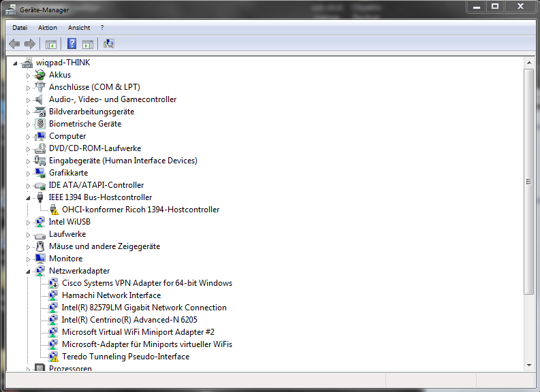The height and width of the screenshot is (392, 540).
Task: Select Intel(R) 82579LM Gigabit Network Connection
Action: point(144,308)
